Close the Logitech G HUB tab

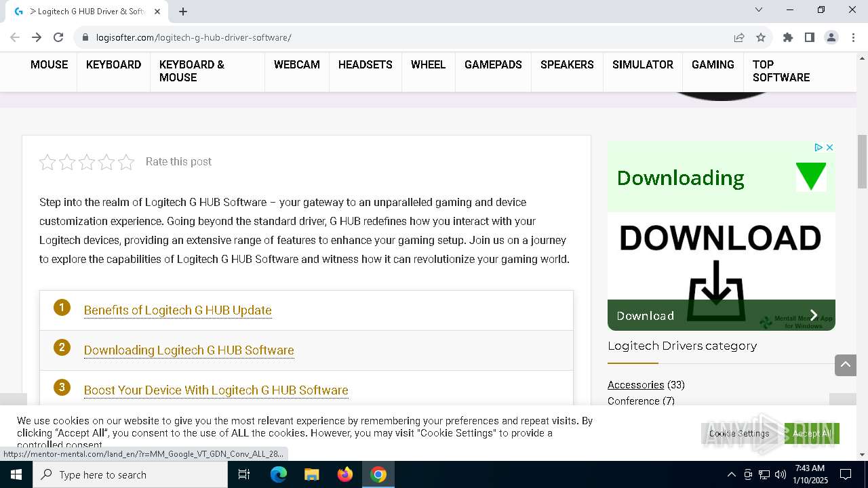(157, 12)
